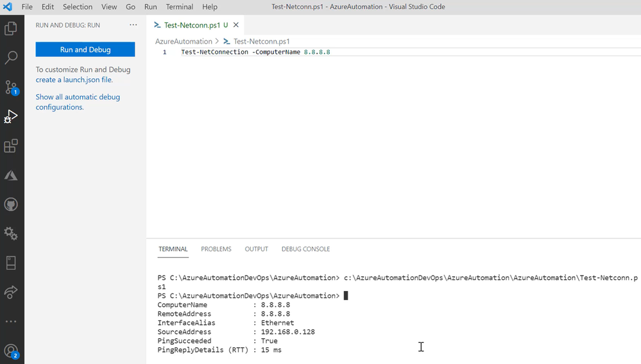641x364 pixels.
Task: Click the RUN AND DEBUG: RUN panel title
Action: (x=67, y=25)
